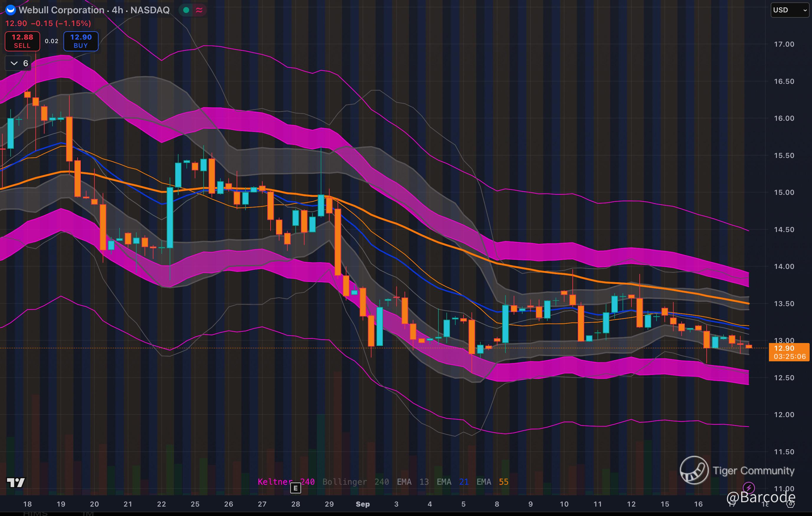Click the 4h interval in chart title

click(x=117, y=10)
